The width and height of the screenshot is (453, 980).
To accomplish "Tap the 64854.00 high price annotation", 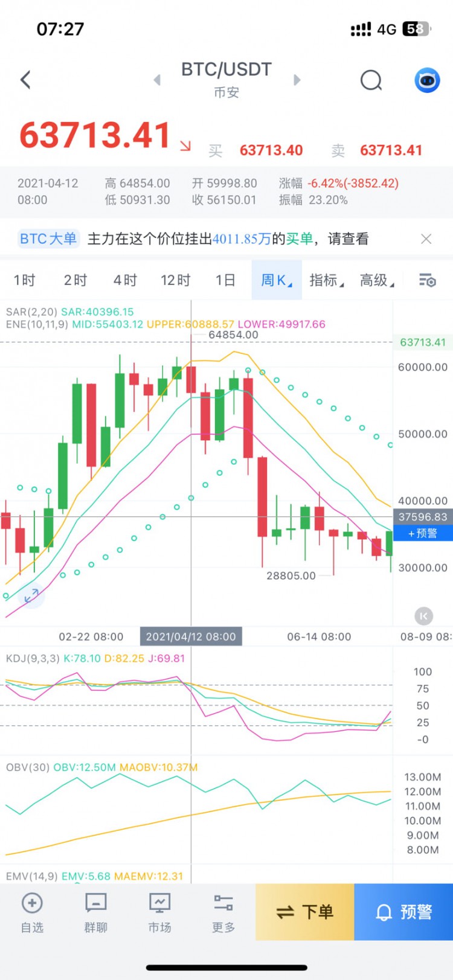I will tap(233, 335).
